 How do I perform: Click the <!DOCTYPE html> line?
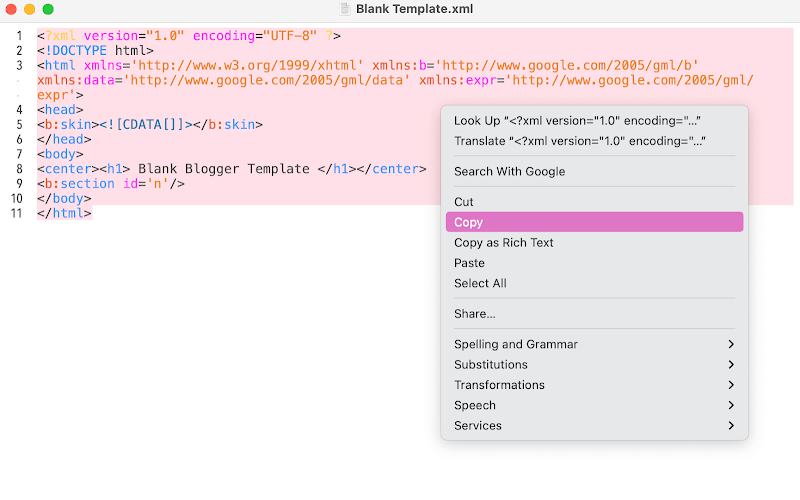tap(95, 51)
